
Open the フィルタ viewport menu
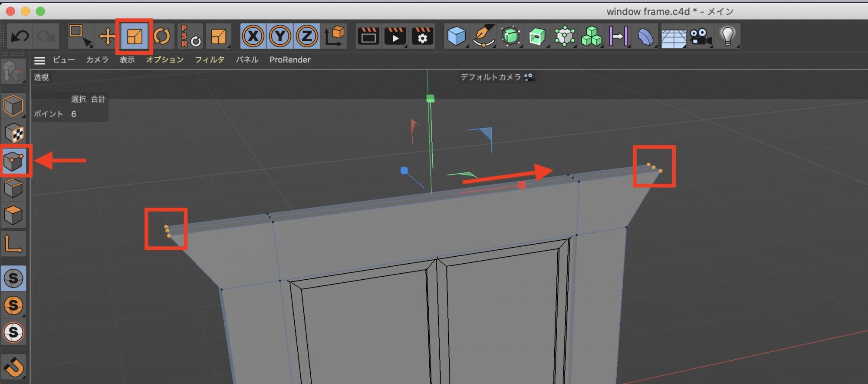coord(209,60)
